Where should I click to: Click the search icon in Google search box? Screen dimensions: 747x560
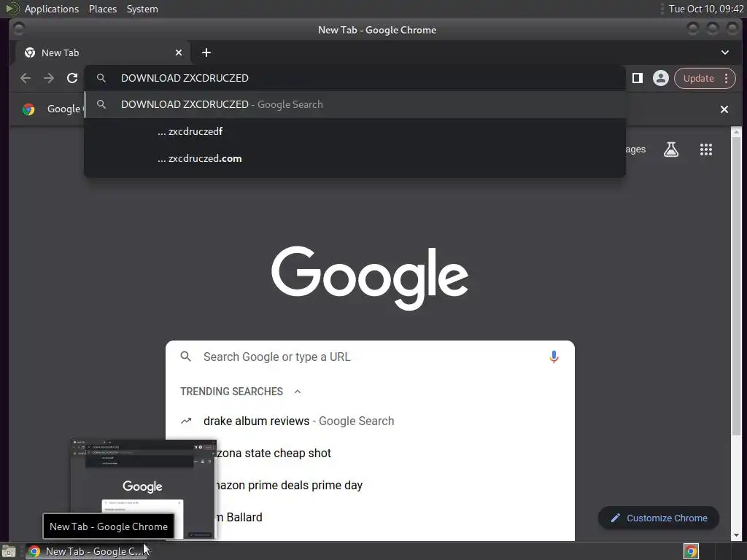186,357
